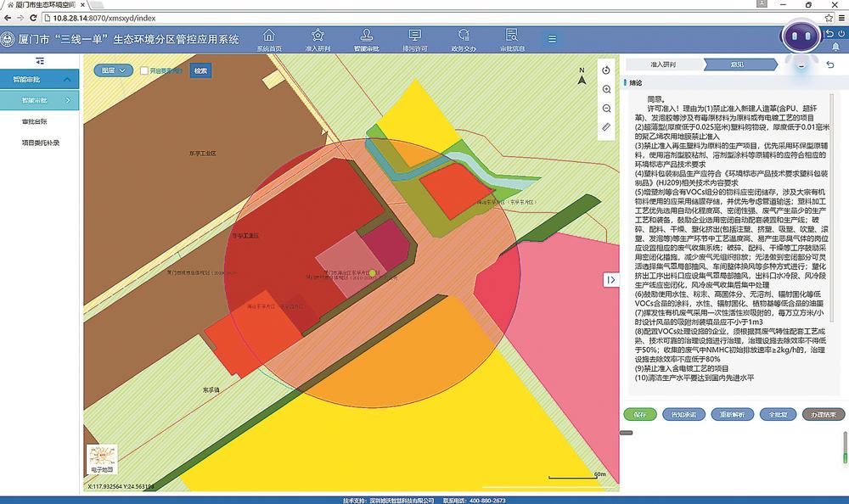
Task: Switch basemap via 电子地图 thumbnail
Action: coord(102,457)
